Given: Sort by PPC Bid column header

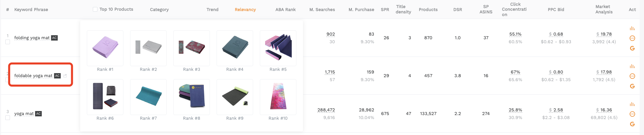Looking at the screenshot, I should point(556,10).
